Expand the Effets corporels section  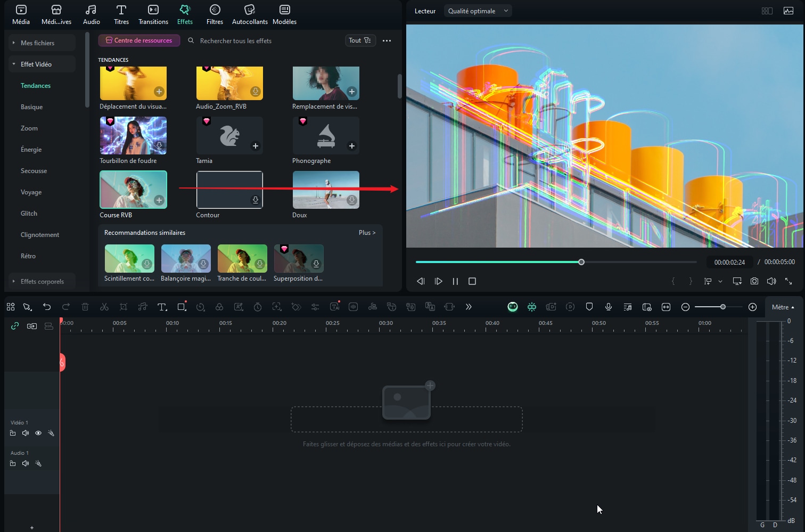(42, 281)
